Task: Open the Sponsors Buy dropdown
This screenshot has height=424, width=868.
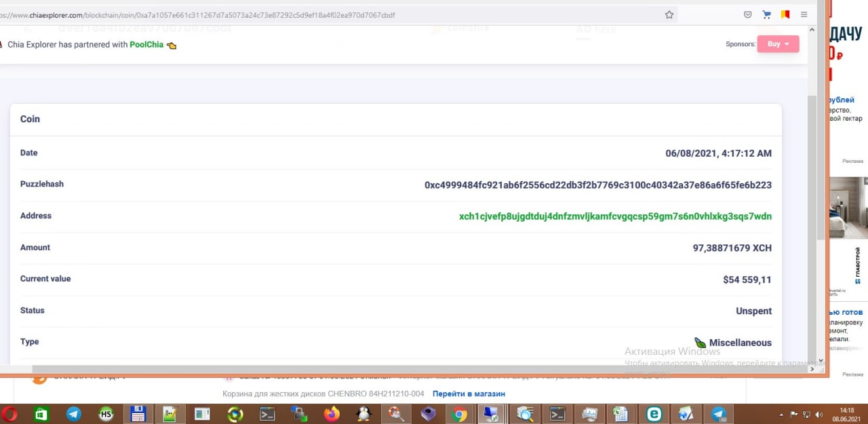Action: tap(778, 44)
